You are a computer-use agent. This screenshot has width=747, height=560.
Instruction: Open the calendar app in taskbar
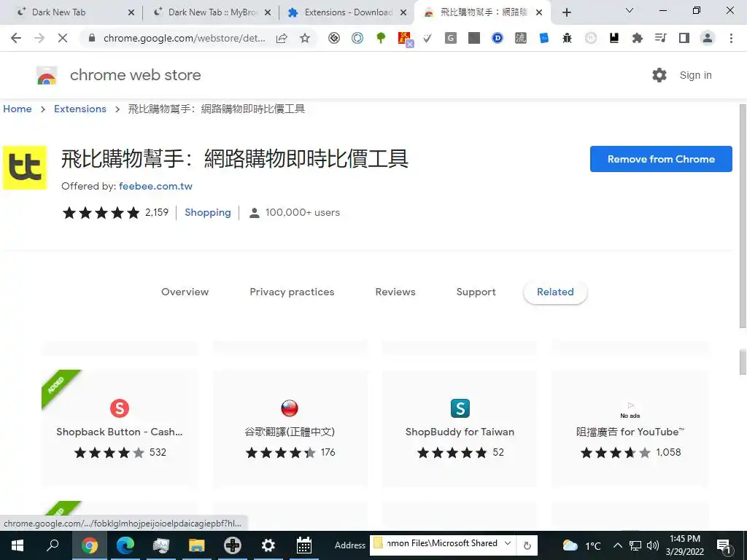(x=304, y=545)
